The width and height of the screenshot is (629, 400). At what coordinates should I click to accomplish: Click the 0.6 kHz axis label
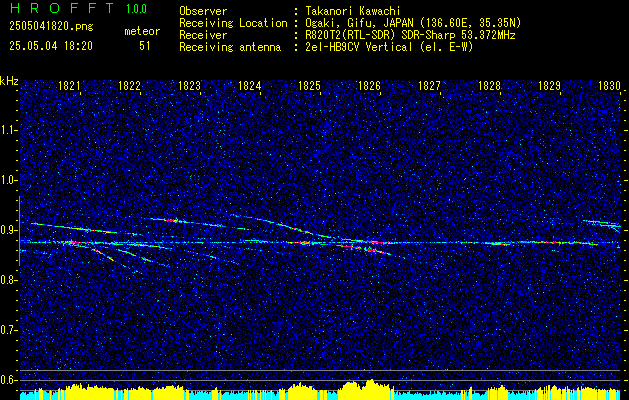tap(9, 380)
